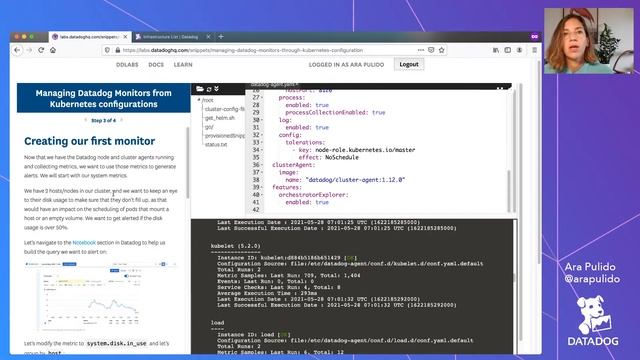640x360 pixels.
Task: Click the 'Creating our first monitor' heading
Action: [89, 141]
